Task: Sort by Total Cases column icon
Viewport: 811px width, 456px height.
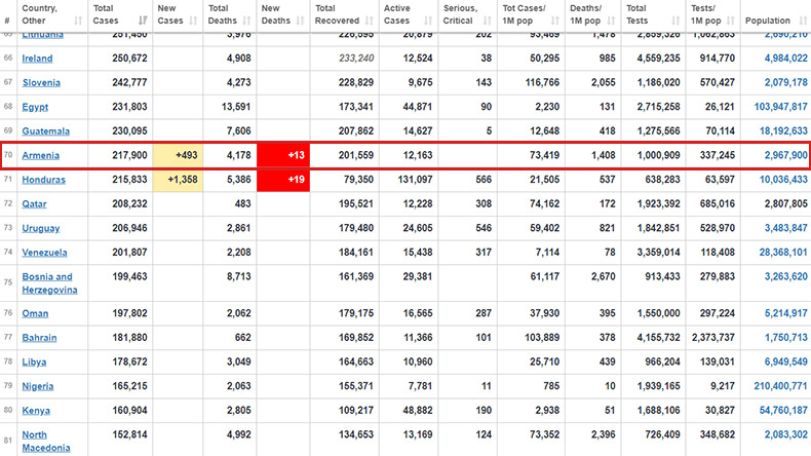Action: [143, 21]
